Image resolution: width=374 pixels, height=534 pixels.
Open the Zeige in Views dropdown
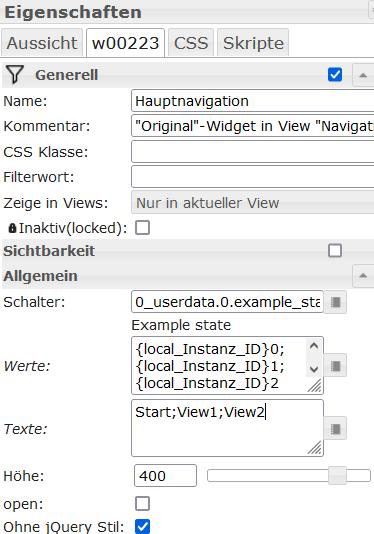point(252,203)
